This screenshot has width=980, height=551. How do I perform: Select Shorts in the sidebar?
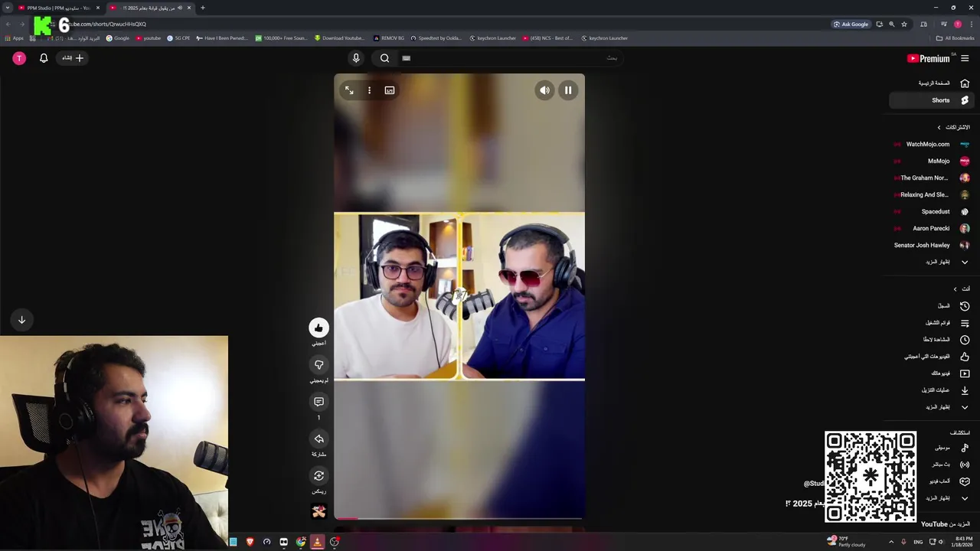[x=932, y=100]
